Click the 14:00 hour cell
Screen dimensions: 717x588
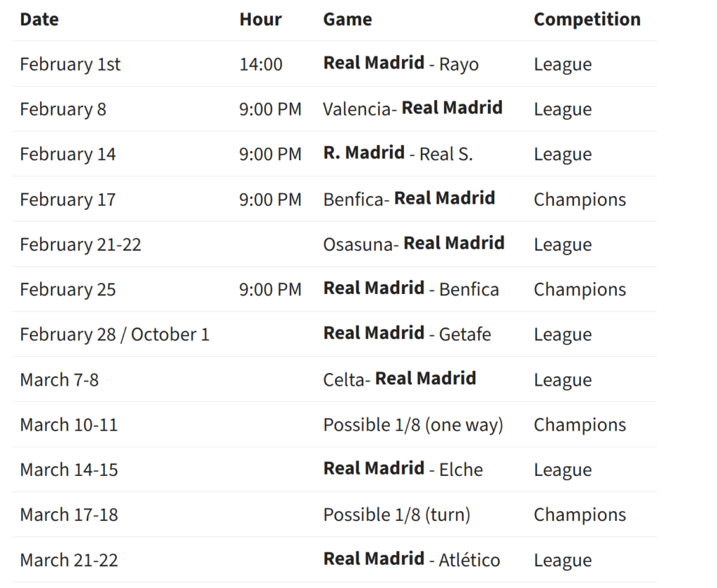point(260,64)
